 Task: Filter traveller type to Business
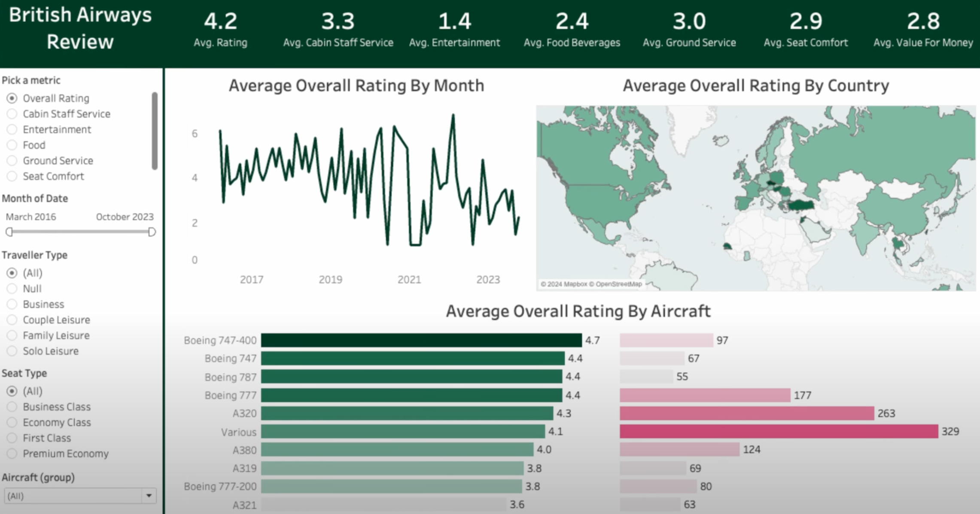pyautogui.click(x=12, y=304)
